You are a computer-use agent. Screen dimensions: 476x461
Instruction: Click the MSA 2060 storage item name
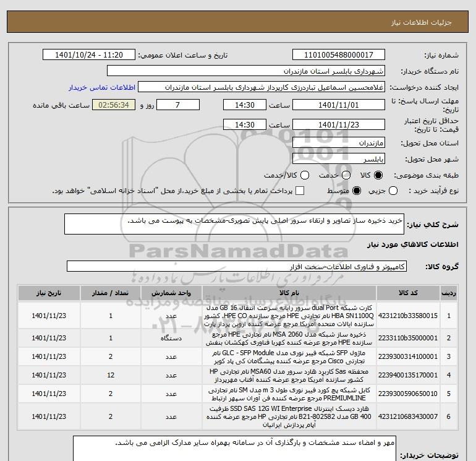point(289,338)
